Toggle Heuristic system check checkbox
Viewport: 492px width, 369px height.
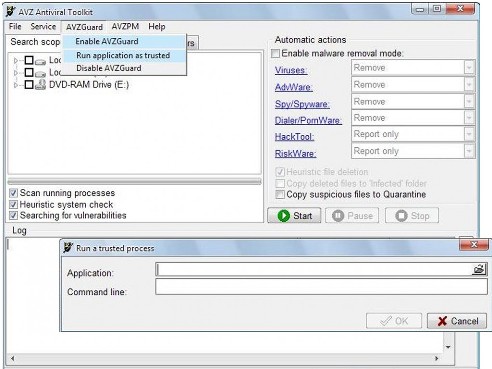13,204
